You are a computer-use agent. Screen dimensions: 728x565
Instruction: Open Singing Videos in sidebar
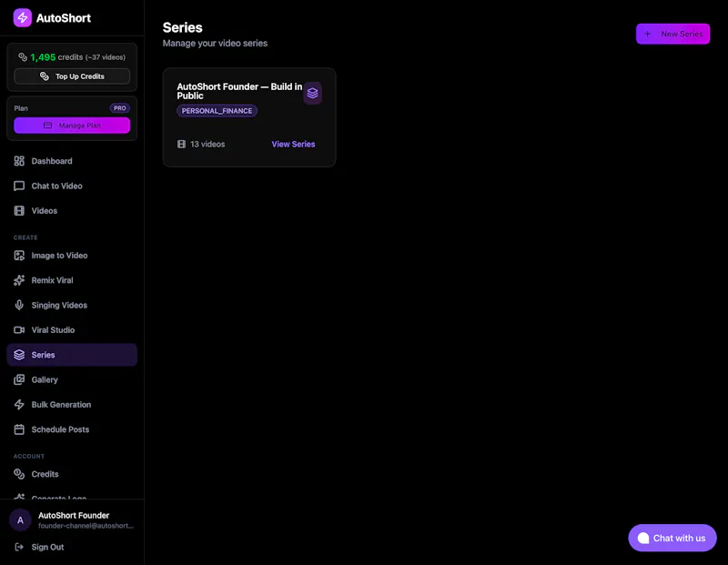coord(72,305)
